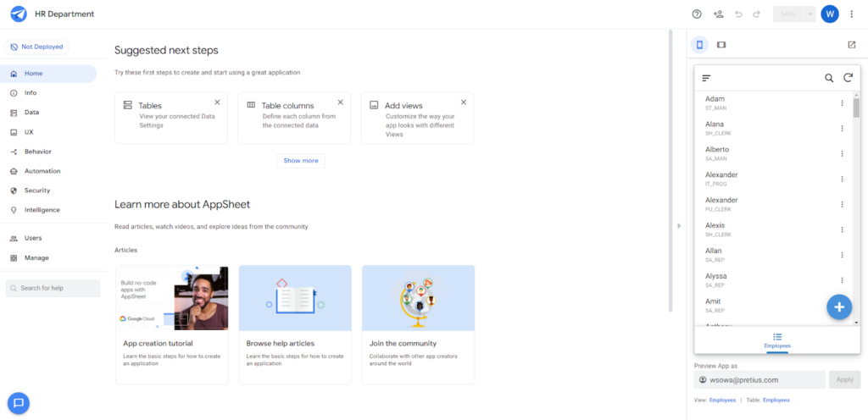The height and width of the screenshot is (420, 868).
Task: Click the undo arrow icon
Action: coord(738,14)
